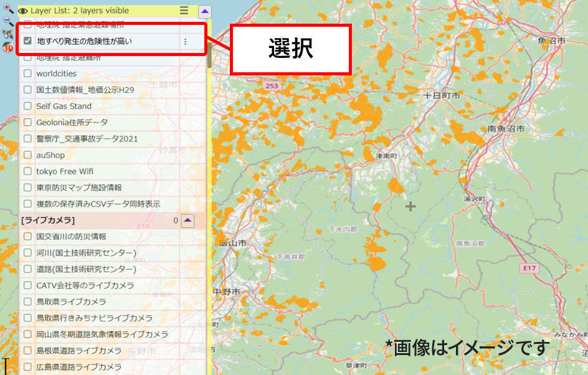Disable the 地すべり発生の危険性が高い layer
The height and width of the screenshot is (375, 588).
coord(27,40)
